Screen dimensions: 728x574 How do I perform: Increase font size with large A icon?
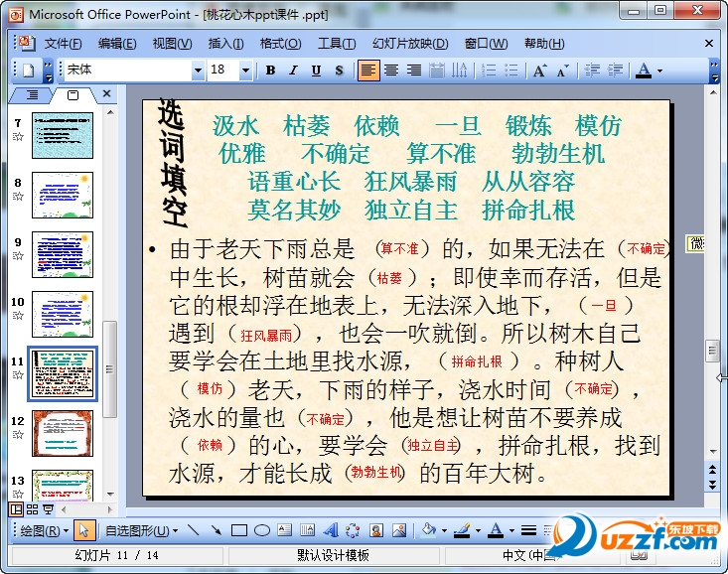click(539, 71)
